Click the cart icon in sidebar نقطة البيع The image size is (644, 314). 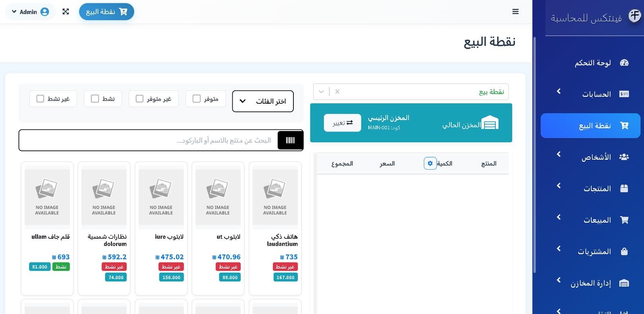[624, 126]
